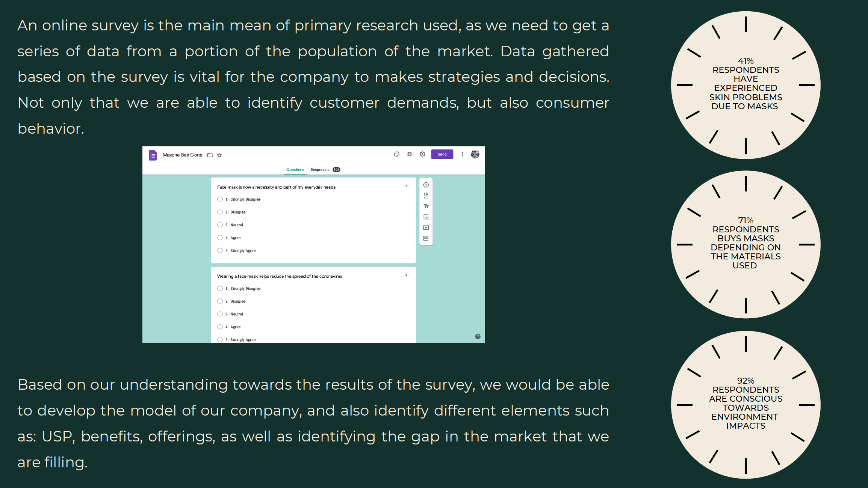Add an image using the sidebar icon

426,217
